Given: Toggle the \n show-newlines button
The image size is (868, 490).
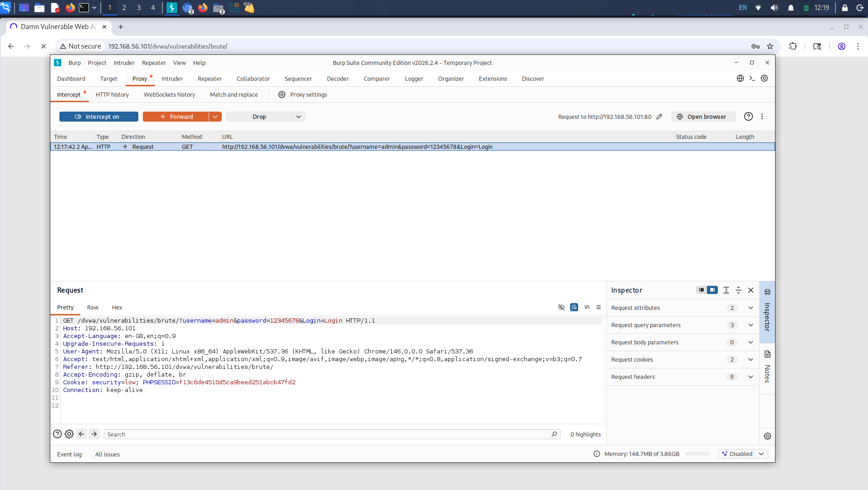Looking at the screenshot, I should coord(587,307).
